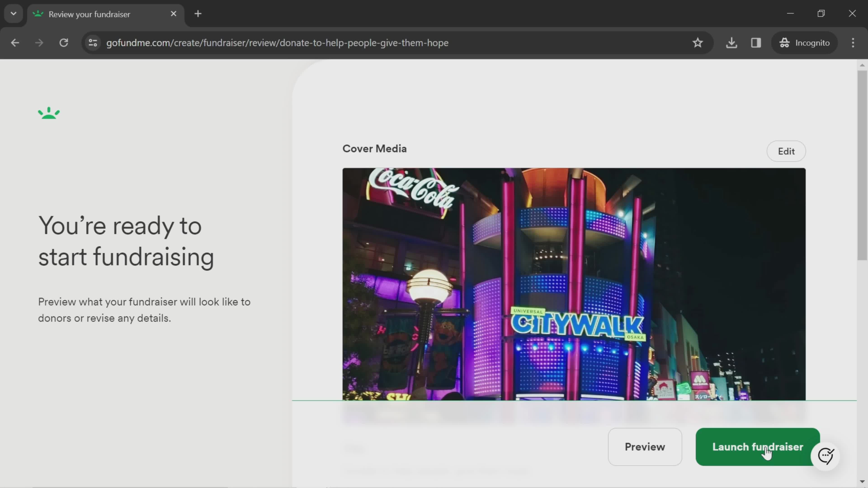Click the split screen toggle icon
The height and width of the screenshot is (488, 868).
(756, 42)
